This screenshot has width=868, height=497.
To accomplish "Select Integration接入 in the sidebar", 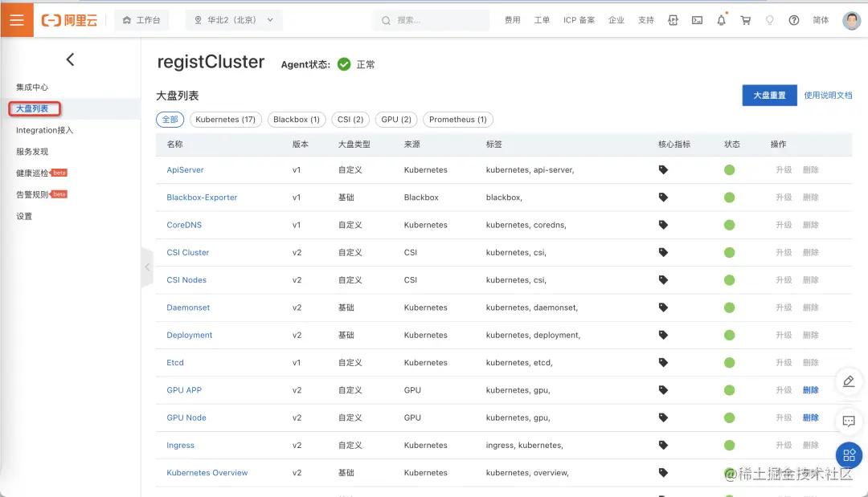I will tap(44, 130).
